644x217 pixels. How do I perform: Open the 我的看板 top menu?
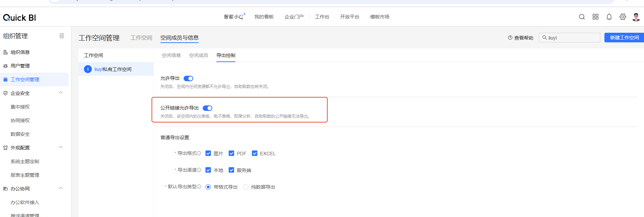pyautogui.click(x=264, y=17)
